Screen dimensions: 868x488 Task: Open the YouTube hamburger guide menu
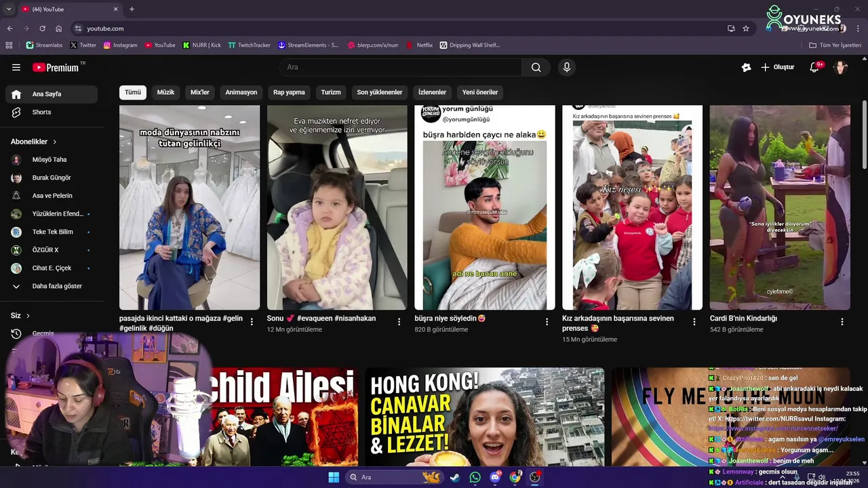coord(16,67)
